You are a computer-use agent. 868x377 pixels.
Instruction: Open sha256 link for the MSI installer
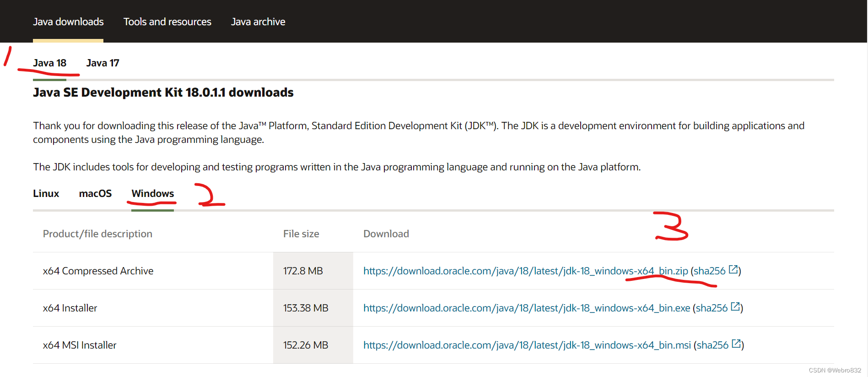point(712,345)
